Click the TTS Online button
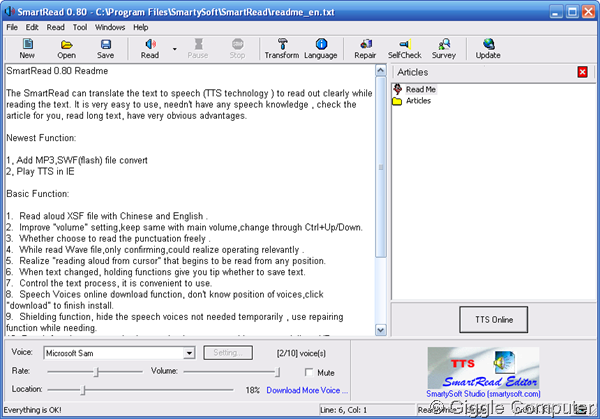 494,320
